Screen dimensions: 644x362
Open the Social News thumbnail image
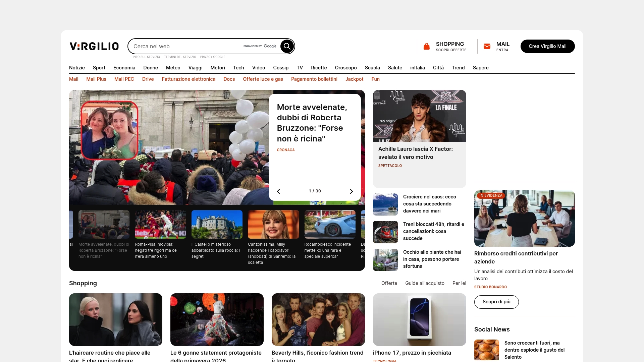[x=486, y=350]
